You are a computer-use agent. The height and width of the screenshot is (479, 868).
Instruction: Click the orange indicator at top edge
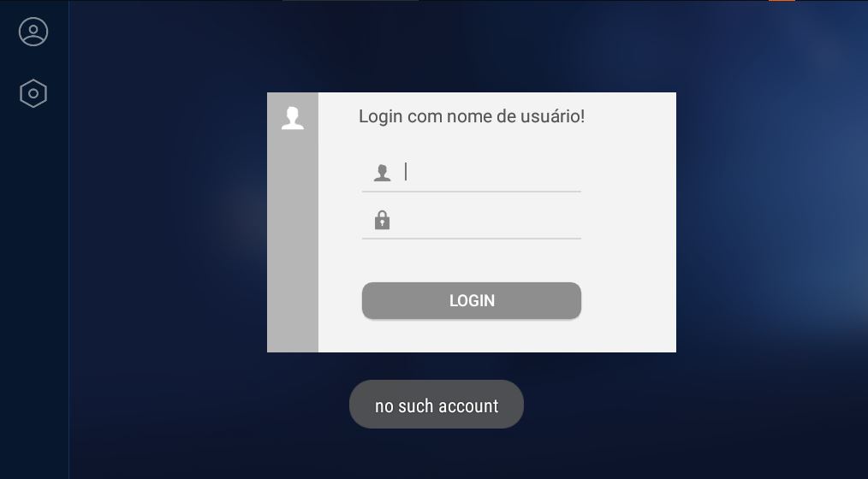(782, 1)
